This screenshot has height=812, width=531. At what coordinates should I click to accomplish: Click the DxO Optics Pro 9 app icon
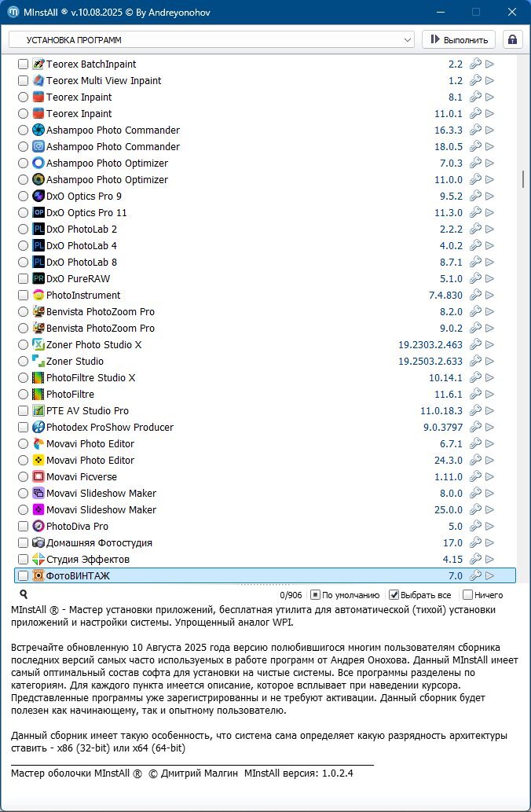click(38, 197)
